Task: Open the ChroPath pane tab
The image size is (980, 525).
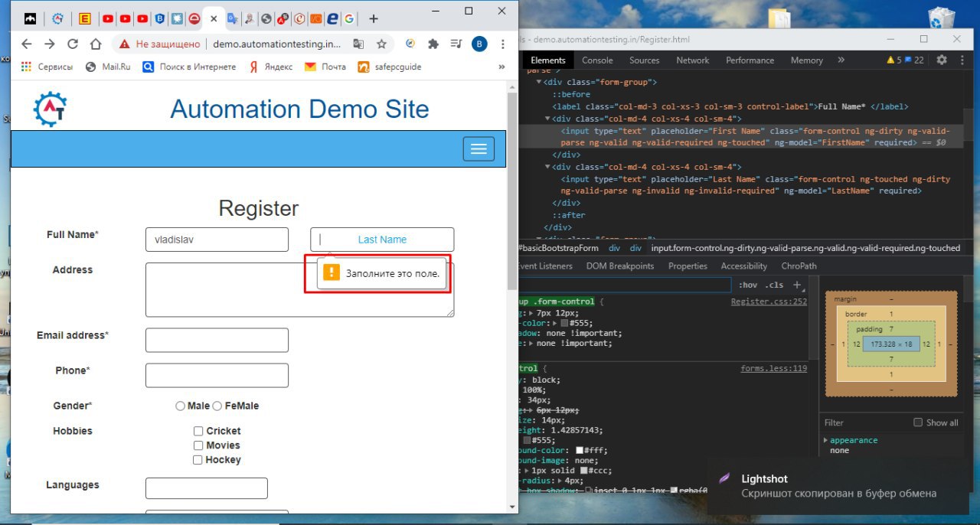Action: point(799,266)
